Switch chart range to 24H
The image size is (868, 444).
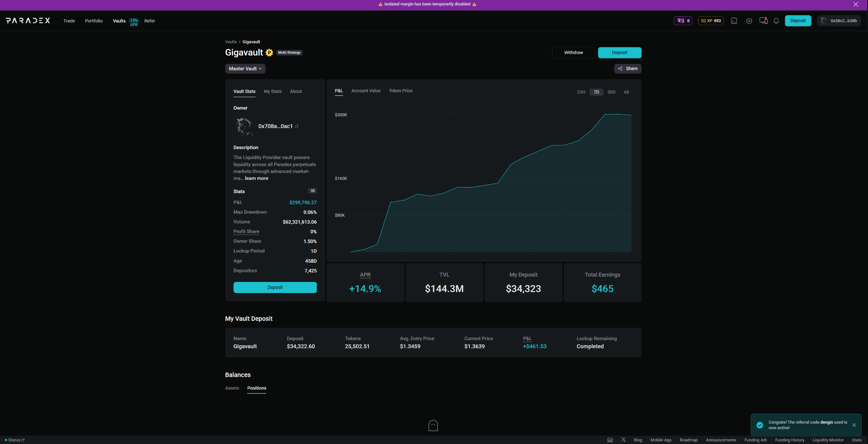(x=581, y=92)
